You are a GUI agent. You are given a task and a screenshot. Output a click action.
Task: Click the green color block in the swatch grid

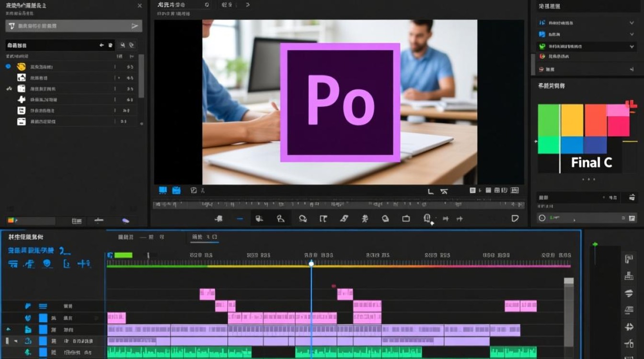549,120
